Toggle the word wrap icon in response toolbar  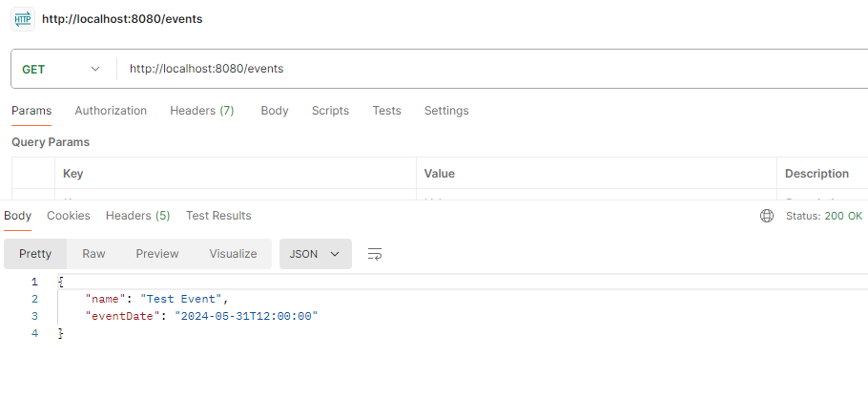tap(375, 254)
